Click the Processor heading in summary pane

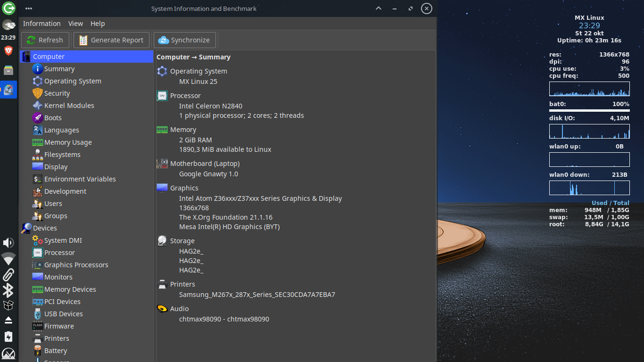185,96
